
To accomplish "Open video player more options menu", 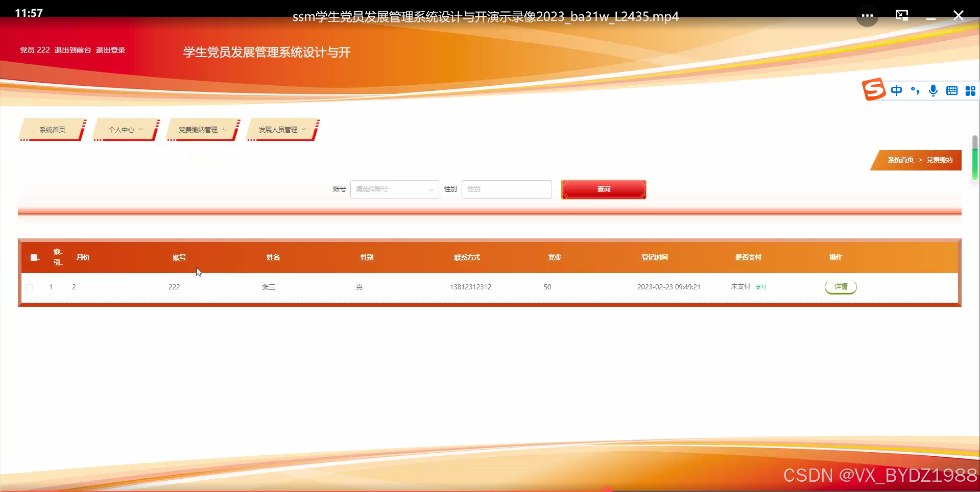I will pyautogui.click(x=867, y=16).
